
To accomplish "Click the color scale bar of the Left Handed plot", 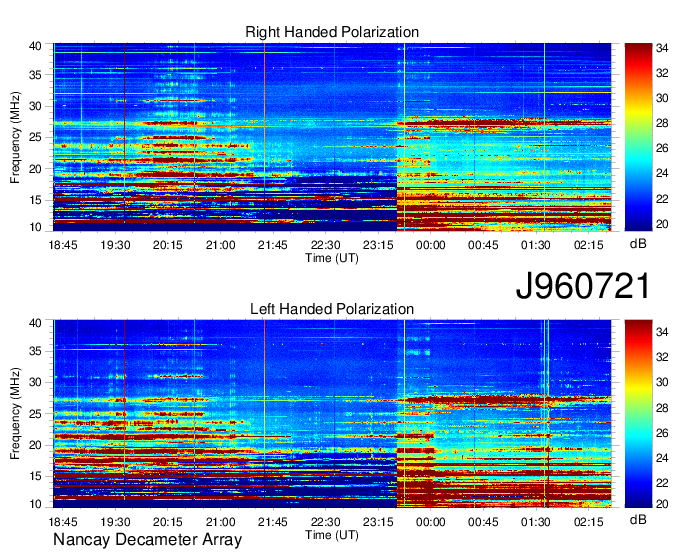I will click(638, 414).
